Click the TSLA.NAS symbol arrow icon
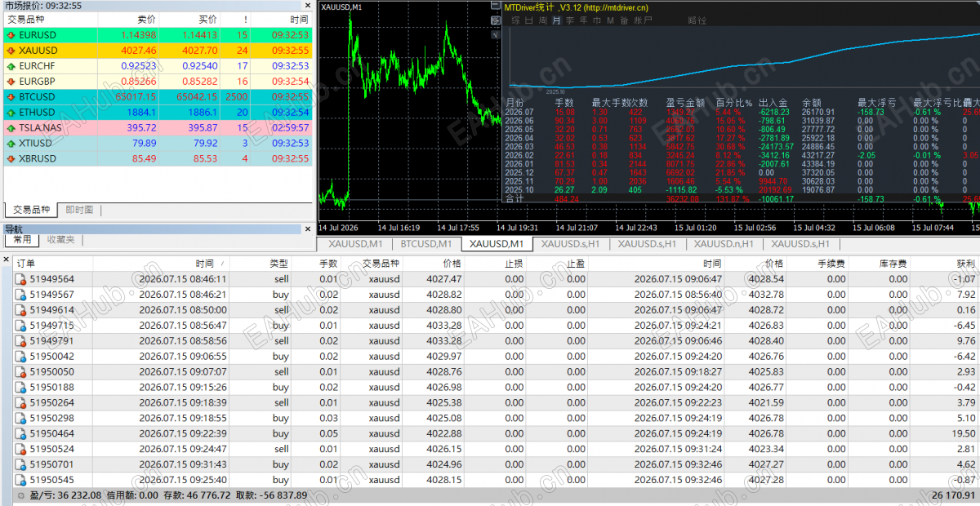This screenshot has width=980, height=506. pos(11,128)
